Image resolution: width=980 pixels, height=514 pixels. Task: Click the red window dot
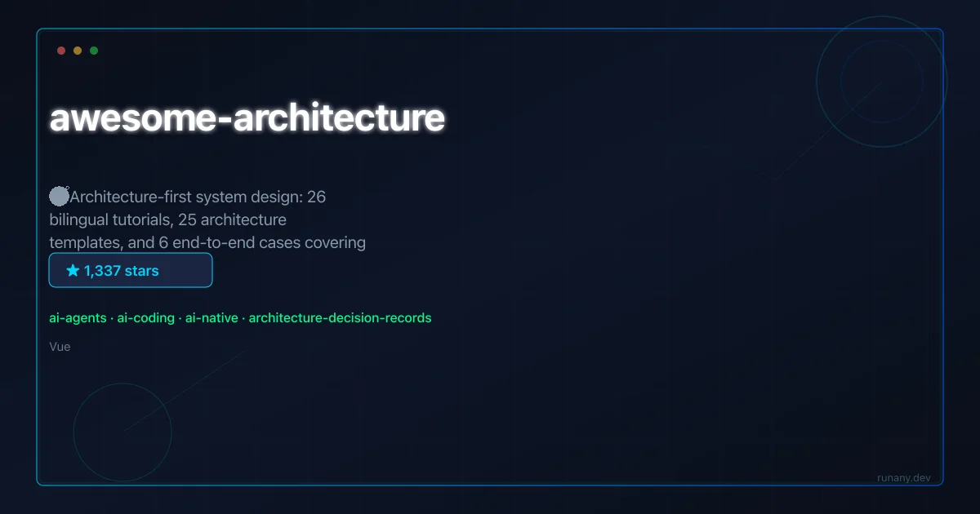(61, 51)
